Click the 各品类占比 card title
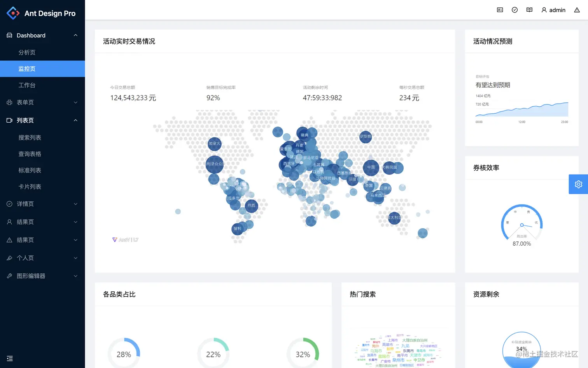 pyautogui.click(x=119, y=294)
